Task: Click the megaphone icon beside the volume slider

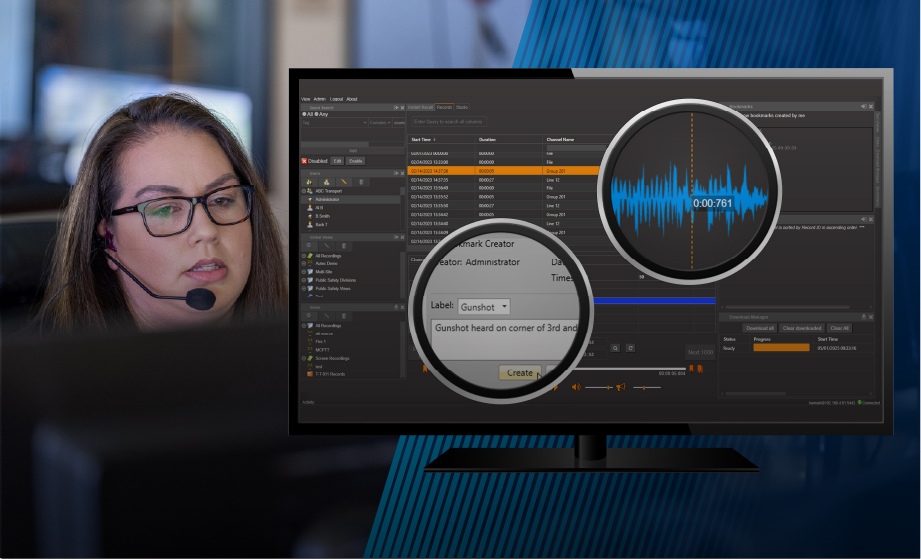Action: (621, 387)
